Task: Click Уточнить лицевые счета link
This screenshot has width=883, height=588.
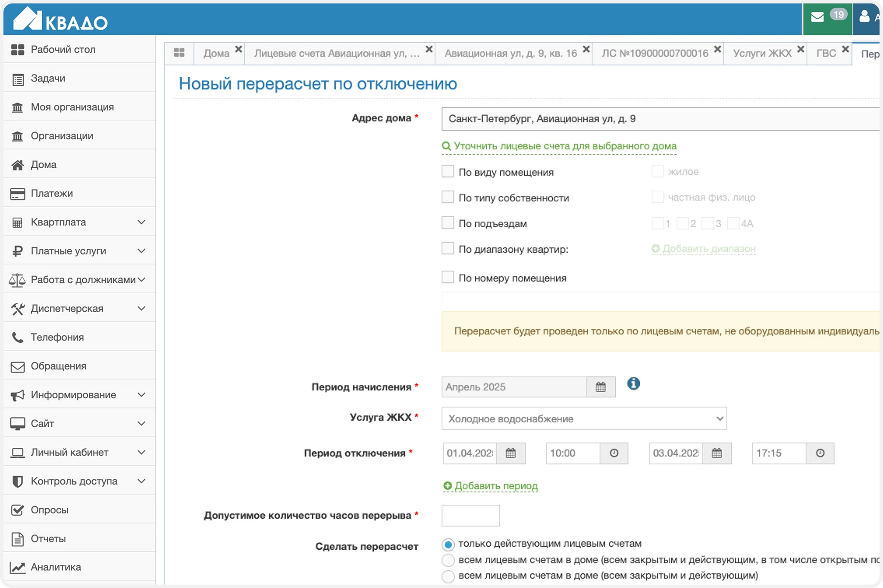Action: coord(564,146)
